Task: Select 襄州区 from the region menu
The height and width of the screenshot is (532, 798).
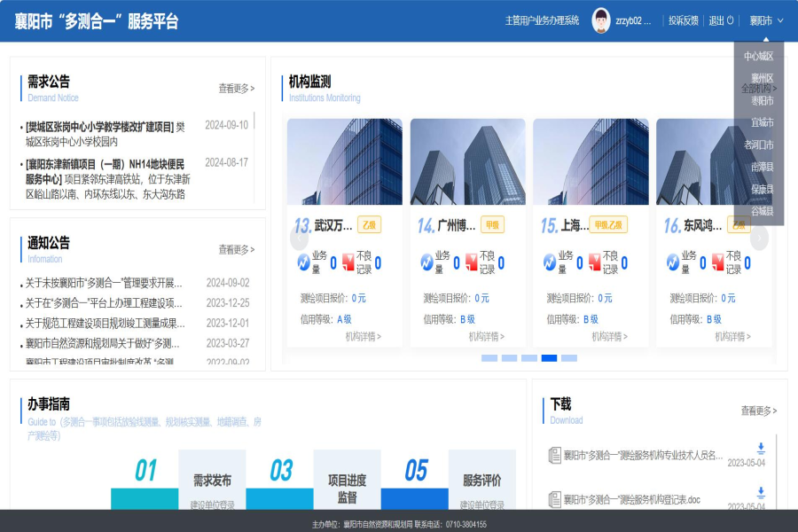Action: click(x=762, y=78)
